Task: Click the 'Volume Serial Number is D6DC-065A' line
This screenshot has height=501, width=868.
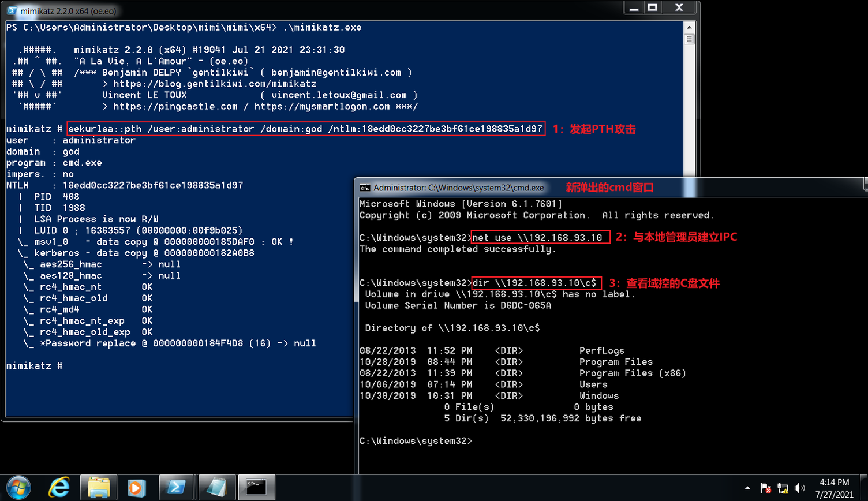Action: (x=458, y=306)
